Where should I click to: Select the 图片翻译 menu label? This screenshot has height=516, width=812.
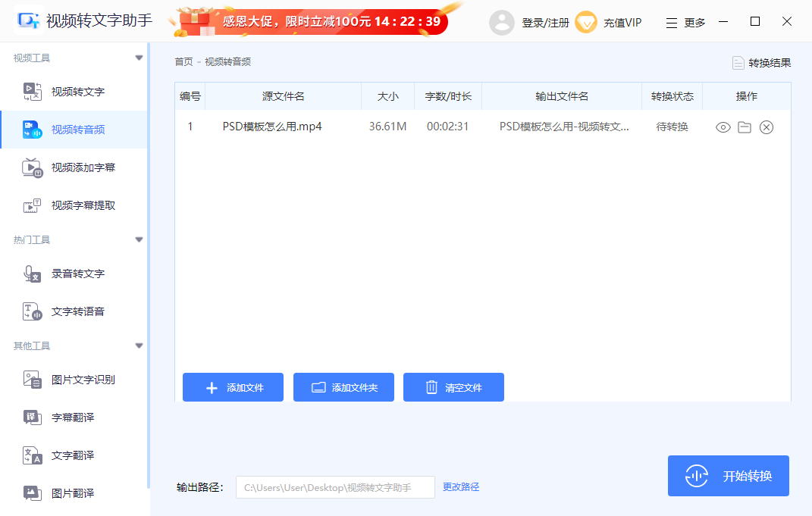coord(73,493)
